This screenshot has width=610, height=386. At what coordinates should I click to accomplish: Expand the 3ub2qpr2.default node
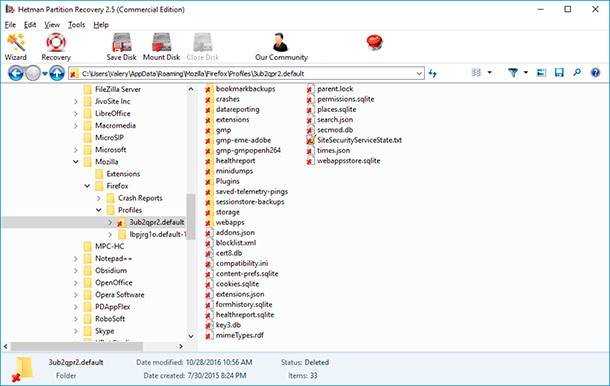point(110,223)
